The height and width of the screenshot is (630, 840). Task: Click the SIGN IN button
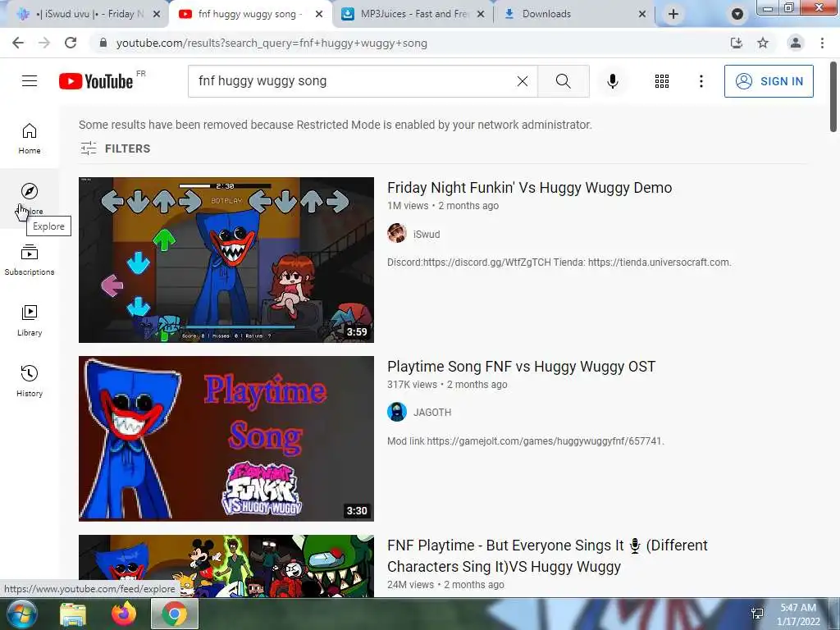769,81
